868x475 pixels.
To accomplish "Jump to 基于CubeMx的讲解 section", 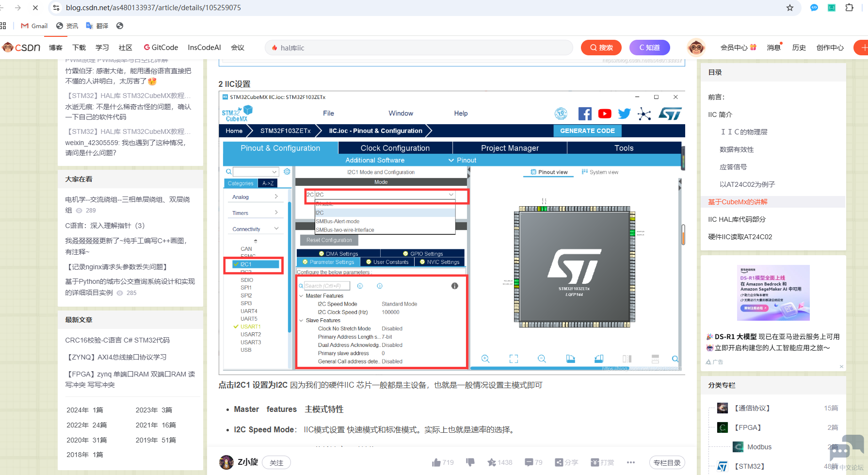I will coord(738,202).
